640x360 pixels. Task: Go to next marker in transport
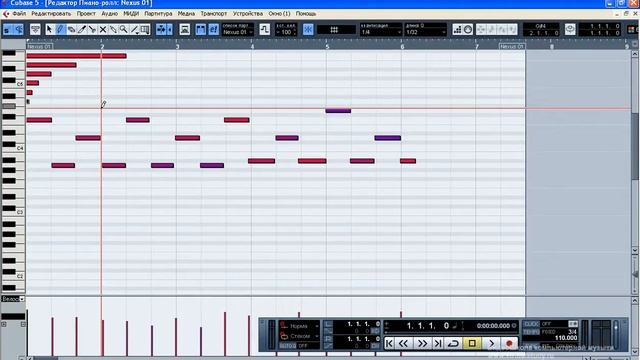[x=438, y=344]
